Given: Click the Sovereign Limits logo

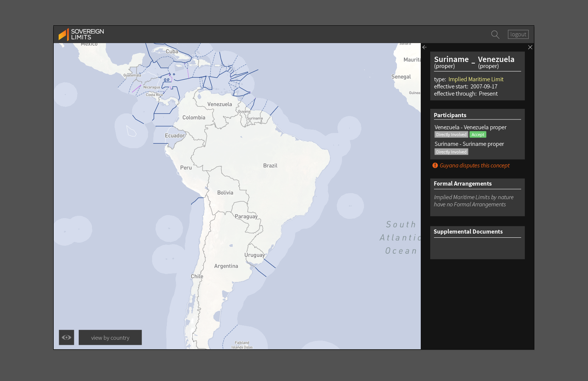Looking at the screenshot, I should [x=81, y=34].
